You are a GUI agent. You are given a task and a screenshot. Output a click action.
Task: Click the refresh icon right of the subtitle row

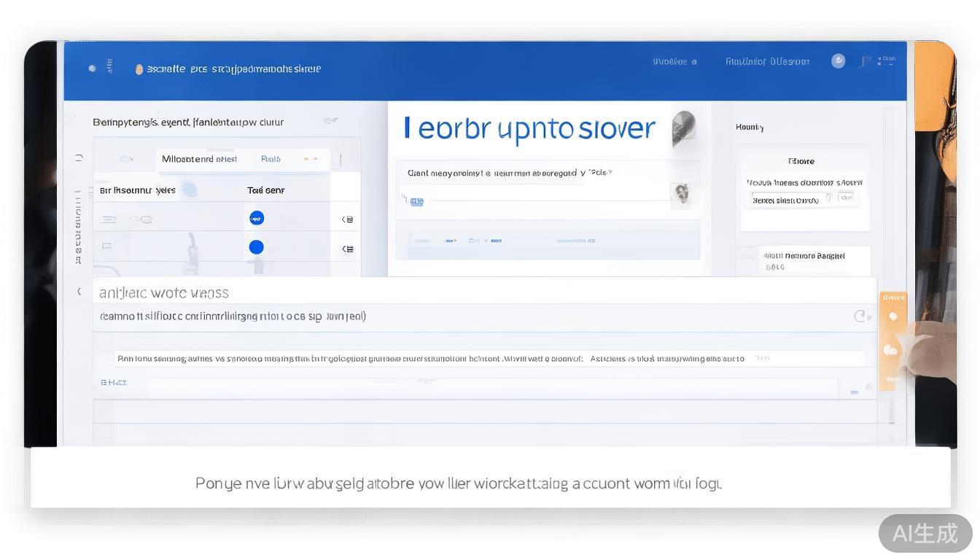click(861, 316)
